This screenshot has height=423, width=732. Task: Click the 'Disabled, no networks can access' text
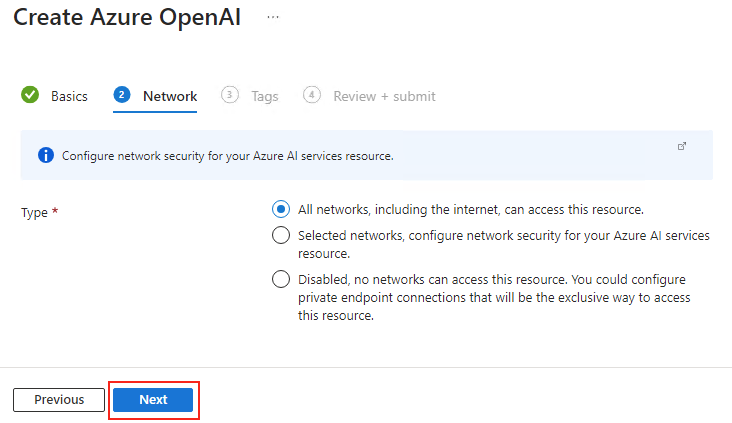(494, 297)
